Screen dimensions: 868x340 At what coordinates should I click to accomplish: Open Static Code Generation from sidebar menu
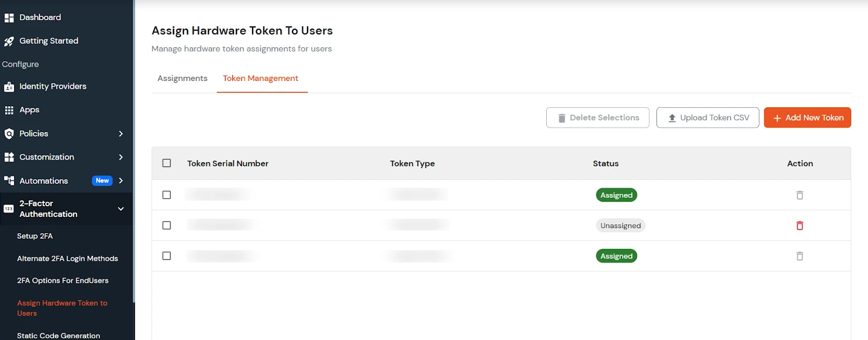59,335
